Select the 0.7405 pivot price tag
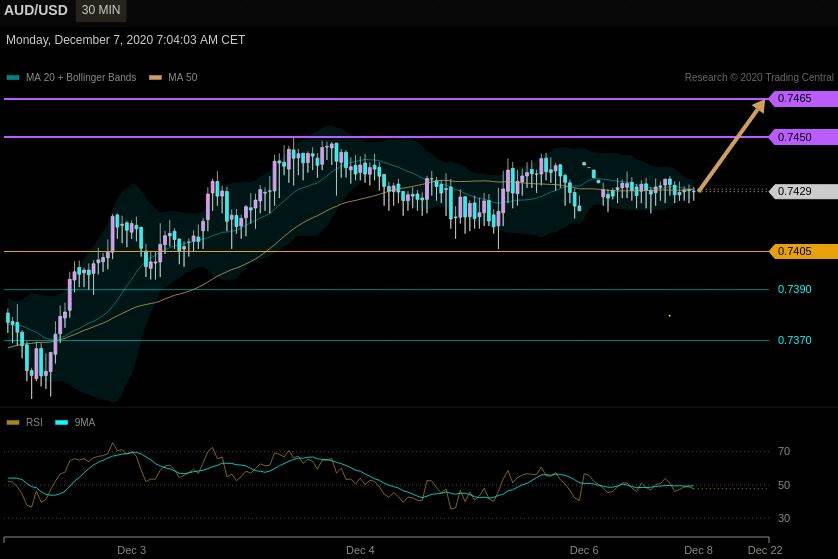838x559 pixels. click(x=803, y=251)
